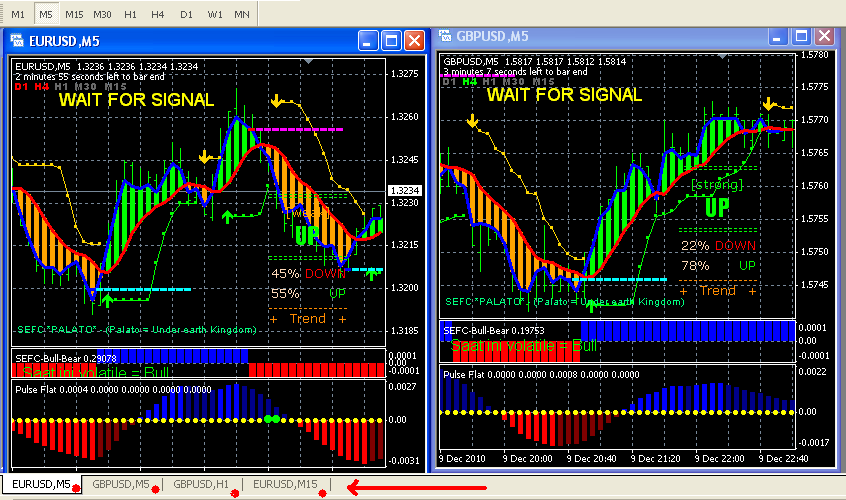Click the 1.5780 price on GBPUSD scale

pos(815,55)
